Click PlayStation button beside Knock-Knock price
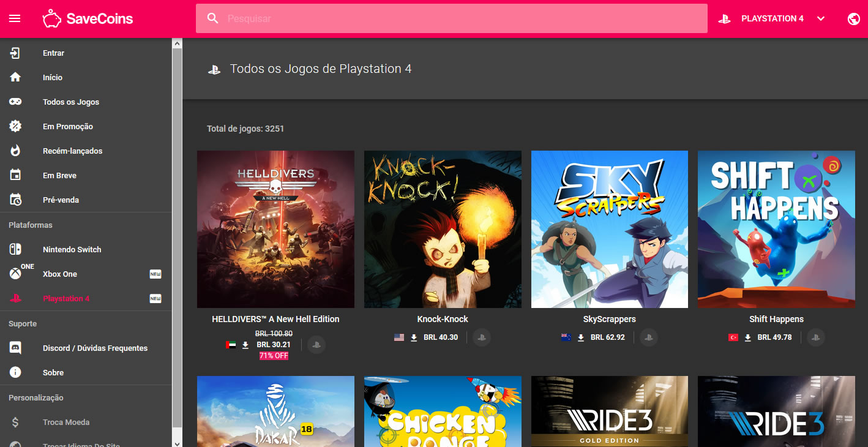This screenshot has height=447, width=868. click(482, 337)
